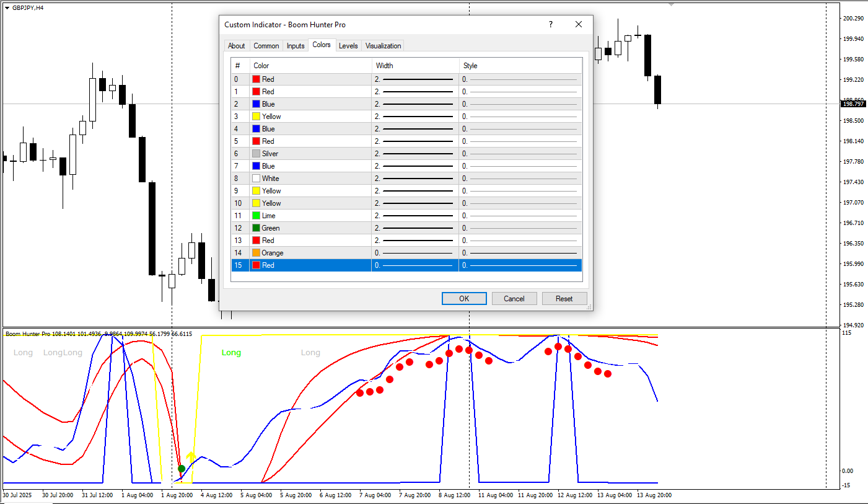
Task: Select the Colors tab
Action: [322, 45]
